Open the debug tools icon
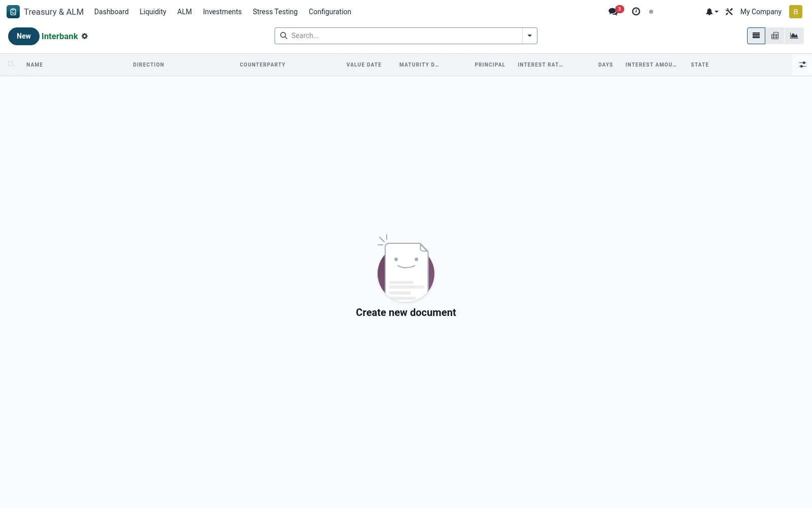The width and height of the screenshot is (812, 508). [729, 12]
